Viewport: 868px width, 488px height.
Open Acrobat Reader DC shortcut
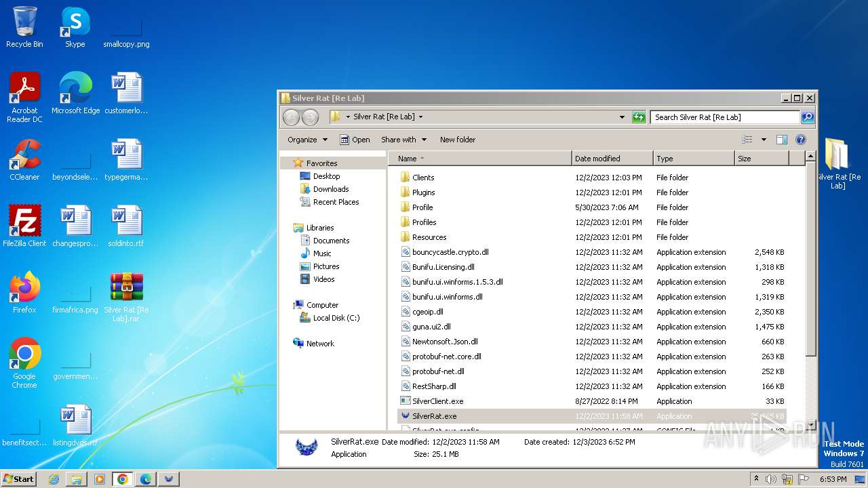click(x=24, y=98)
